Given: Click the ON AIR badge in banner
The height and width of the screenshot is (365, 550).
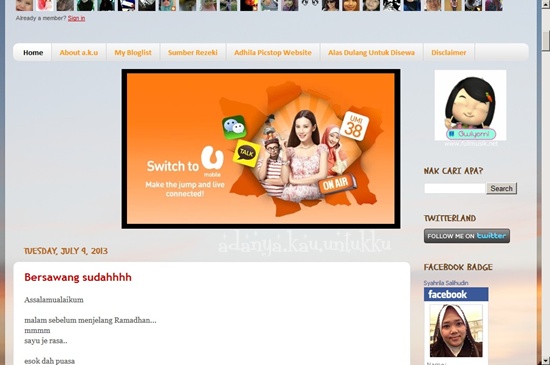Looking at the screenshot, I should tap(336, 183).
